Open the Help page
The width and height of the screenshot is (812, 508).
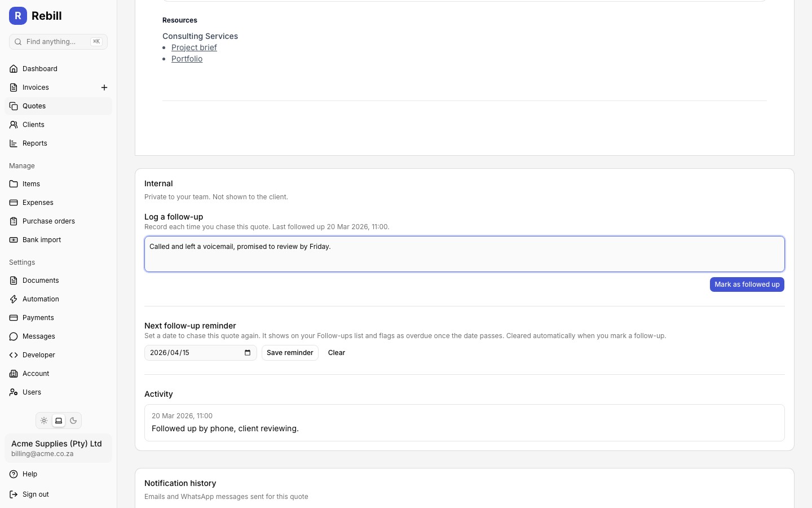click(x=58, y=474)
